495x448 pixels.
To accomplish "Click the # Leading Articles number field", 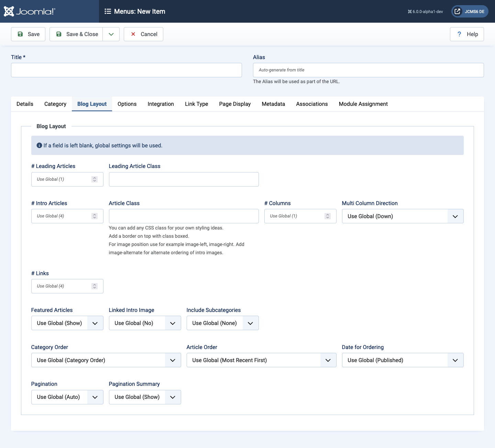I will [x=67, y=179].
